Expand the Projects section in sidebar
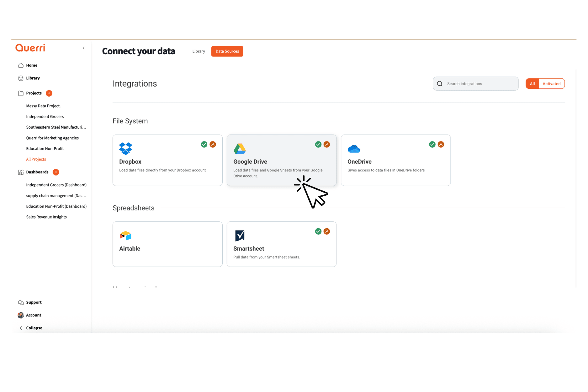Screen dimensions: 588x392 tap(34, 93)
